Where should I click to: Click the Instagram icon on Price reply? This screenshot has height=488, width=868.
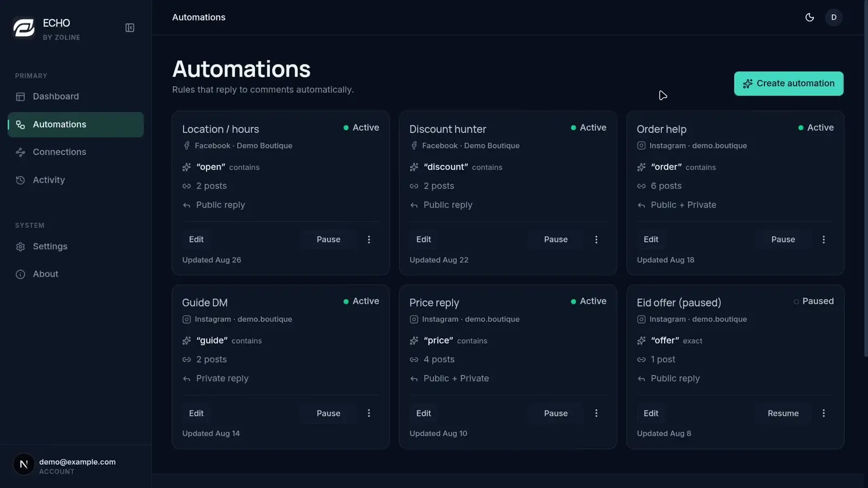[414, 319]
